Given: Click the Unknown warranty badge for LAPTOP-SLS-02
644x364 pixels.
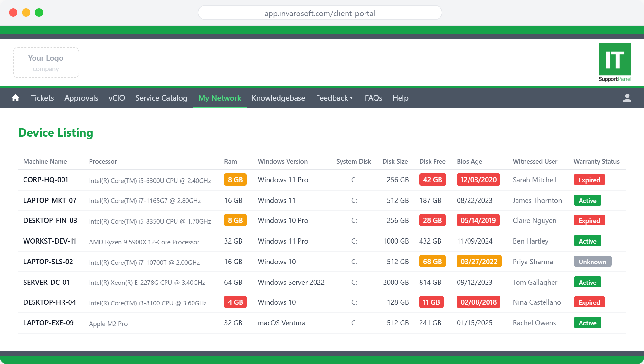Looking at the screenshot, I should pyautogui.click(x=592, y=262).
